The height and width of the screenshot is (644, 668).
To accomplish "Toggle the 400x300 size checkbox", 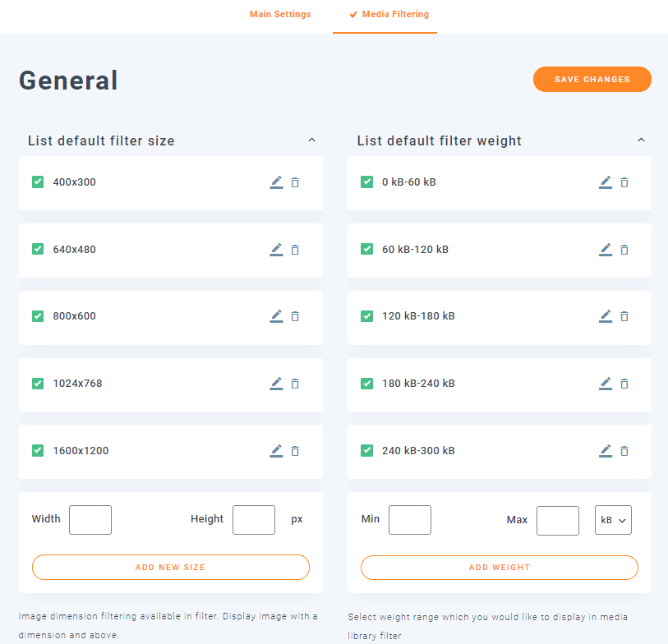I will [x=38, y=182].
